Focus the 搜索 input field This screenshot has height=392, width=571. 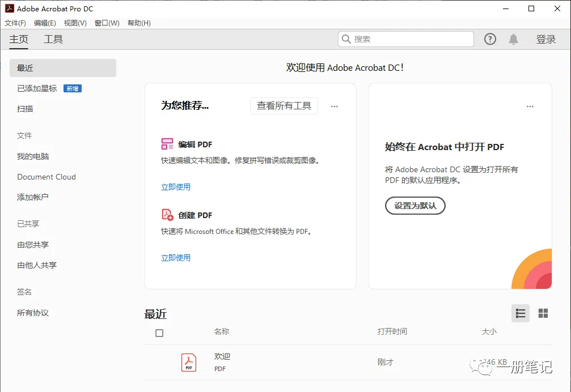pos(405,39)
